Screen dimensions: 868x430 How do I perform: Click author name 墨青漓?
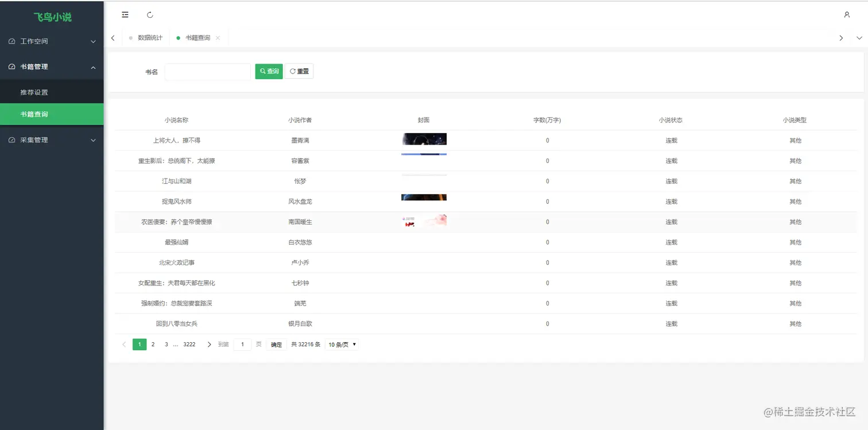(x=300, y=141)
